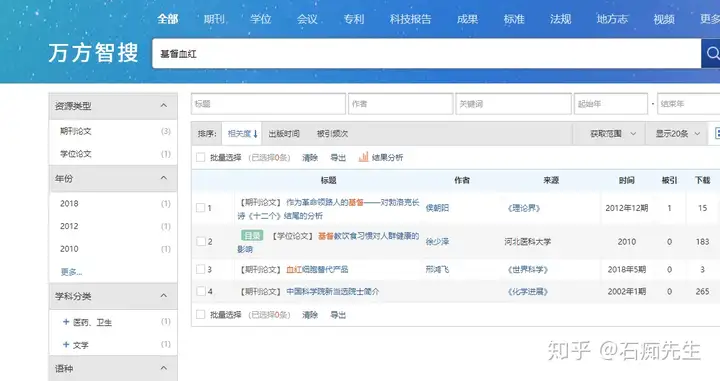Filter results by year 2018
Image resolution: width=720 pixels, height=381 pixels.
click(69, 203)
